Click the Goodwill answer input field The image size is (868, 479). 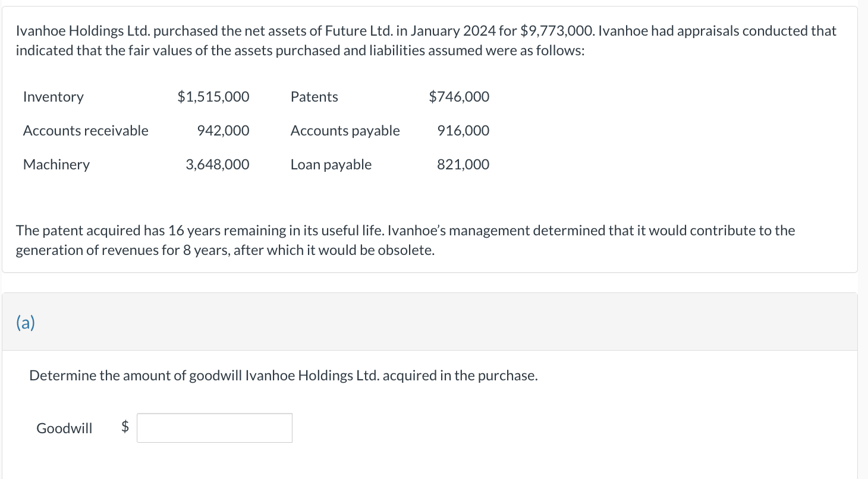(214, 428)
